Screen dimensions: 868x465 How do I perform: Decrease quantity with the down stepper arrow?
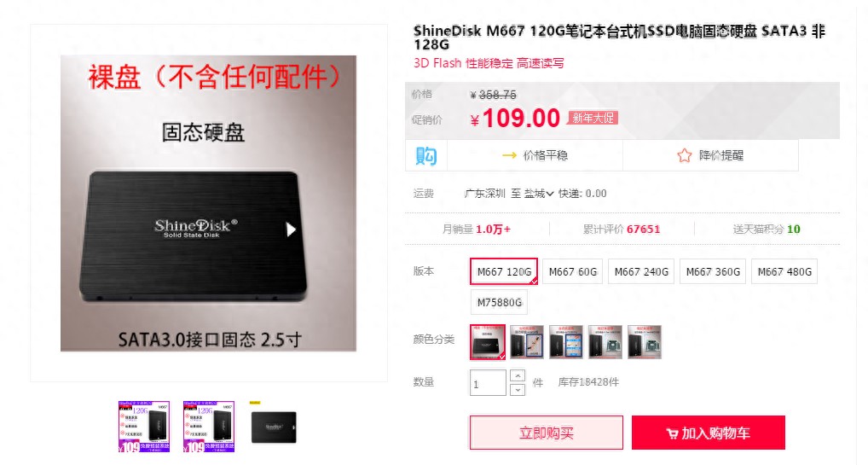pos(517,390)
